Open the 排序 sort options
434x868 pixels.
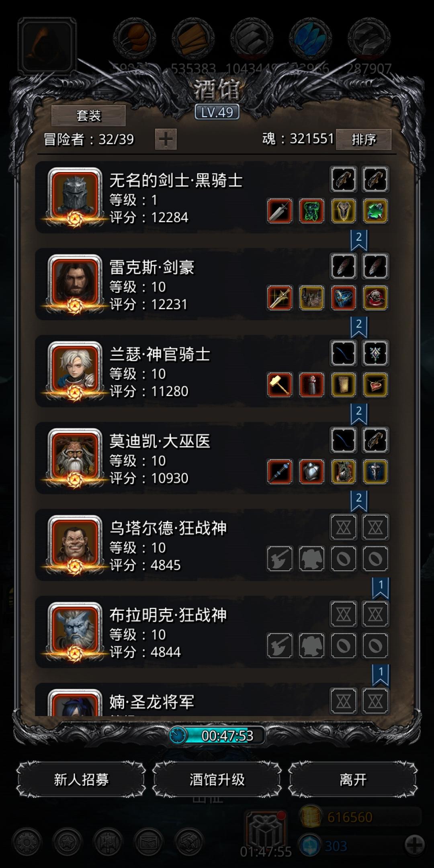[x=364, y=139]
